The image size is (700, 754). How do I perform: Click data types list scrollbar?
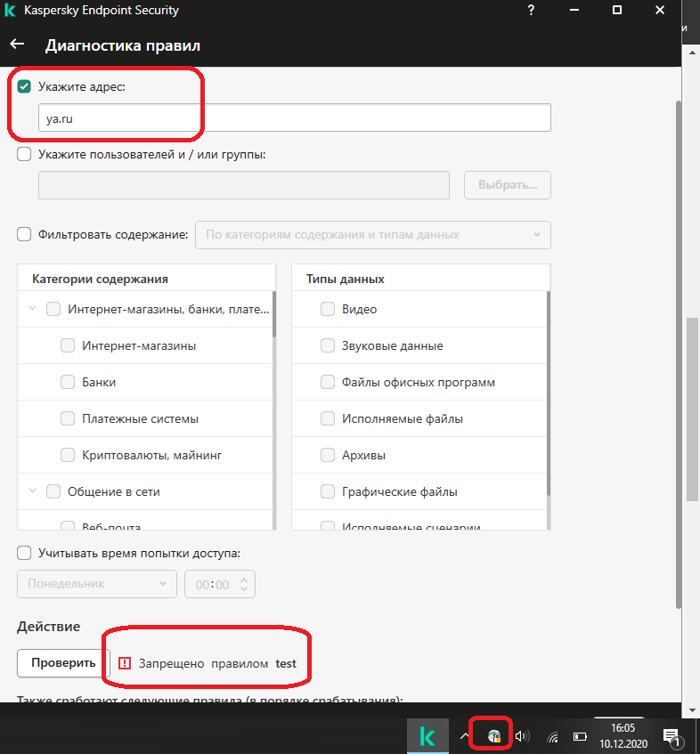(x=549, y=393)
